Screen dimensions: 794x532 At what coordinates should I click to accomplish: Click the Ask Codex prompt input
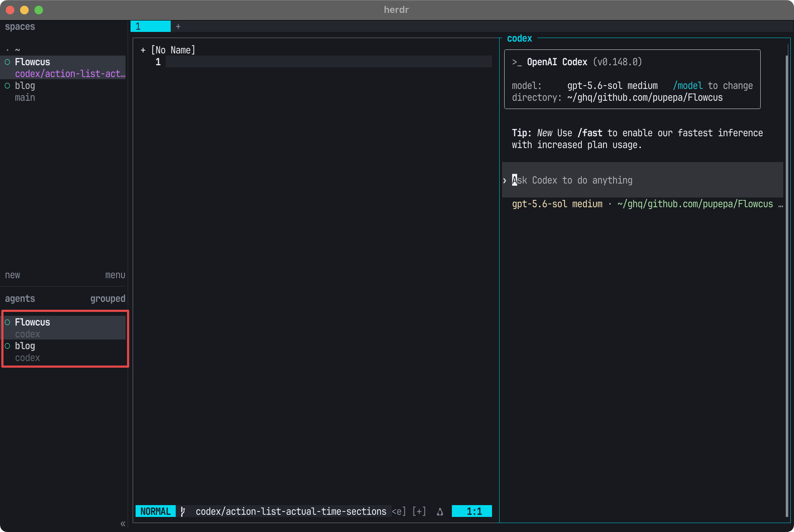pyautogui.click(x=643, y=180)
